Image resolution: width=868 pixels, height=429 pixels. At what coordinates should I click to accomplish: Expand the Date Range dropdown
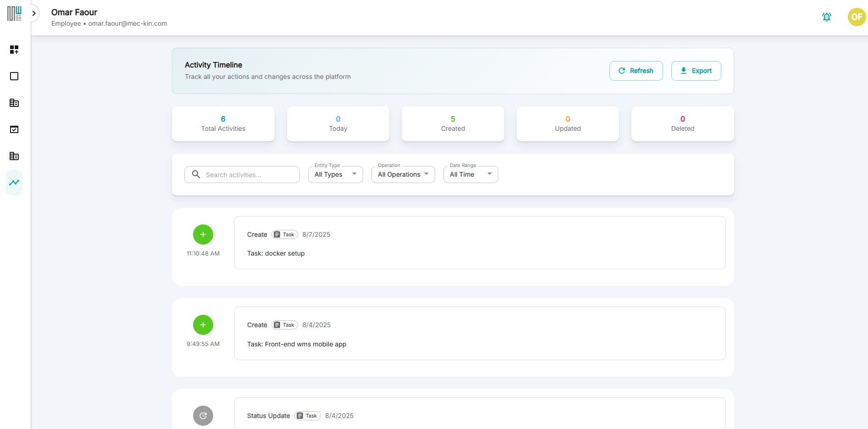point(470,174)
